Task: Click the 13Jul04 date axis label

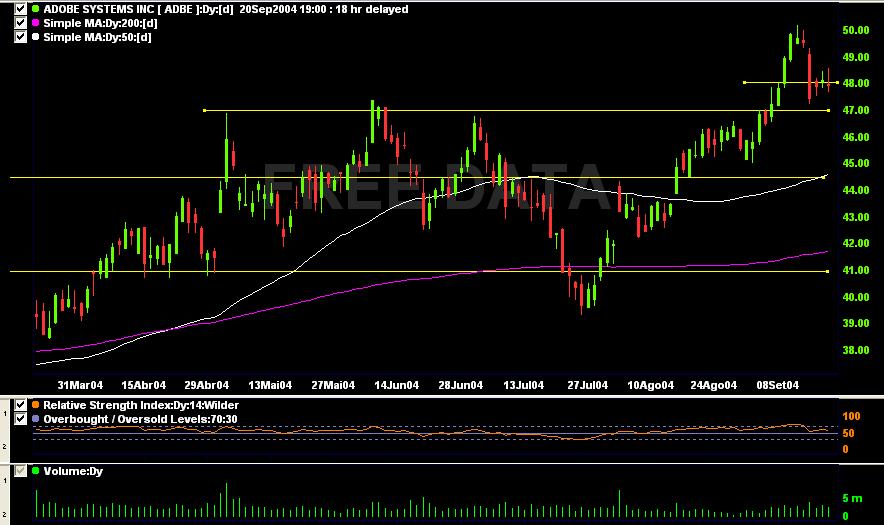Action: click(x=524, y=385)
